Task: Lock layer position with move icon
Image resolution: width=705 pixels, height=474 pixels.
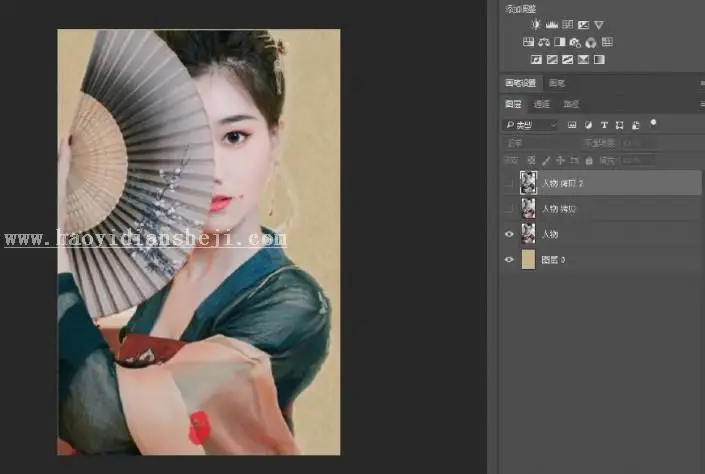Action: pos(560,160)
